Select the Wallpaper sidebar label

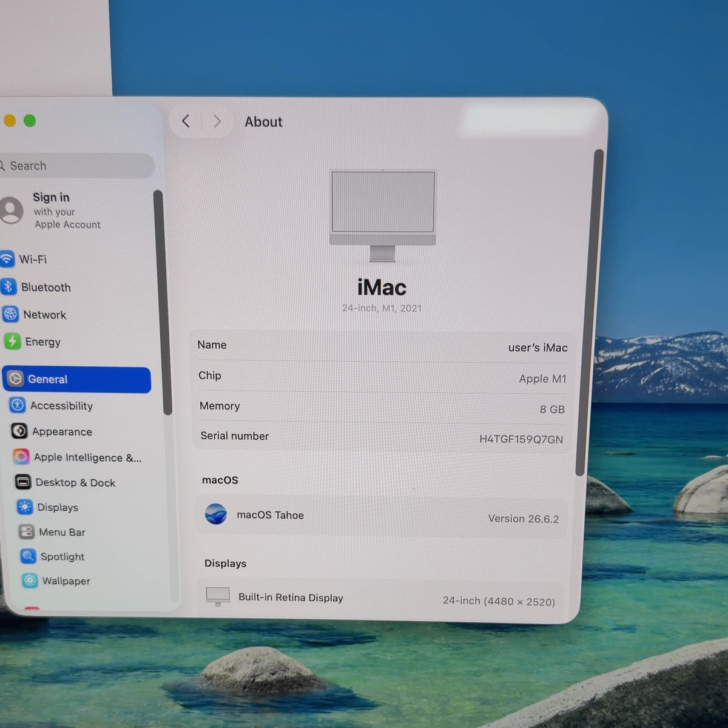(x=66, y=581)
